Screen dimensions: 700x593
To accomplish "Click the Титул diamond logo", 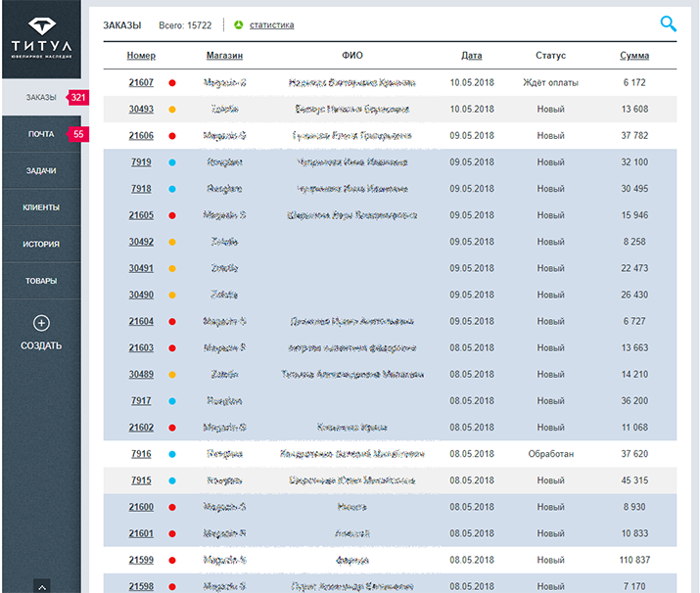I will (x=41, y=26).
